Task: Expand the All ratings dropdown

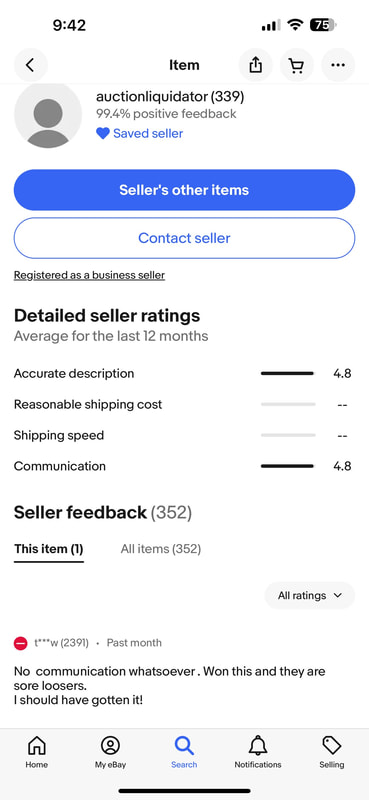Action: 309,595
